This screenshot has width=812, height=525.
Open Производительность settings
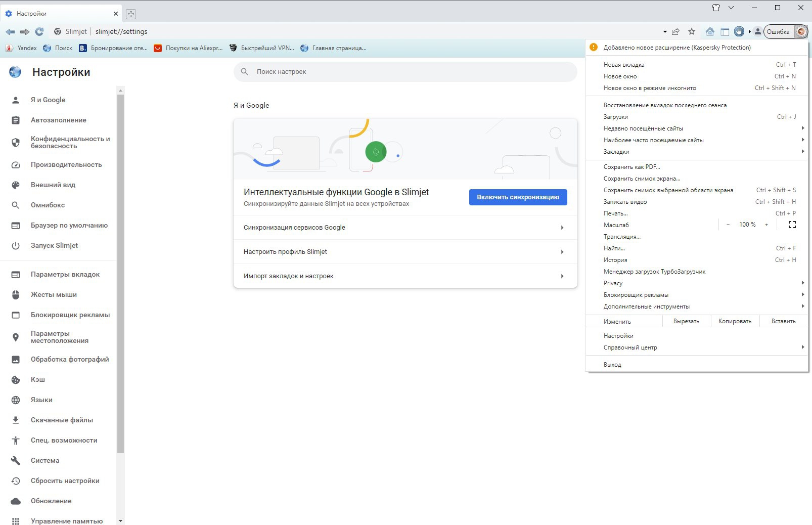pyautogui.click(x=58, y=164)
